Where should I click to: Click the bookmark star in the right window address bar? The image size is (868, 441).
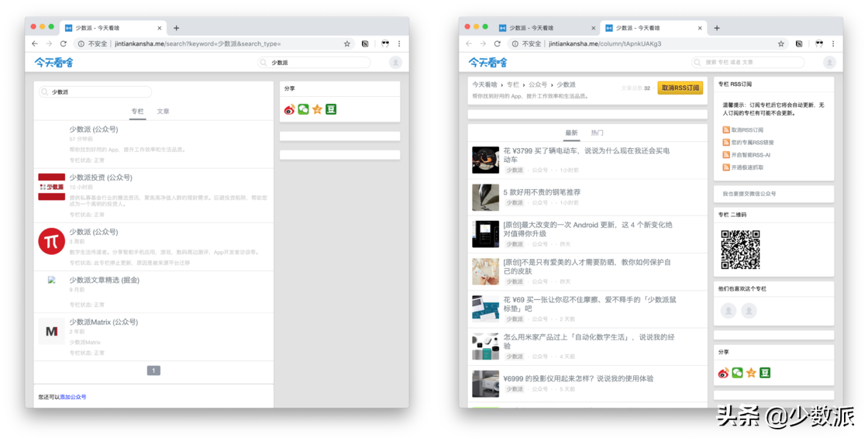(781, 43)
